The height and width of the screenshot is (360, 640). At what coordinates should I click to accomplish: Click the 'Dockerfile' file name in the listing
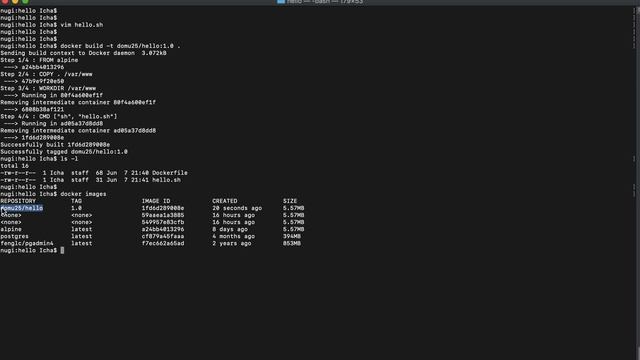tap(170, 173)
